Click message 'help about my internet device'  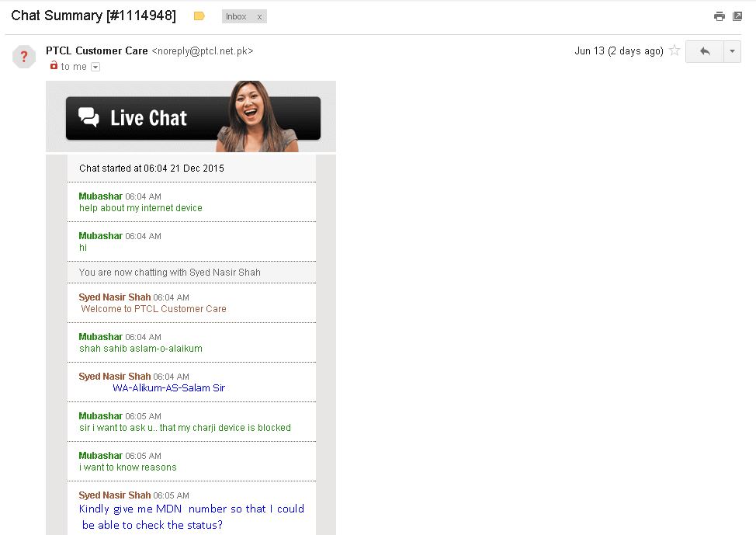(140, 208)
